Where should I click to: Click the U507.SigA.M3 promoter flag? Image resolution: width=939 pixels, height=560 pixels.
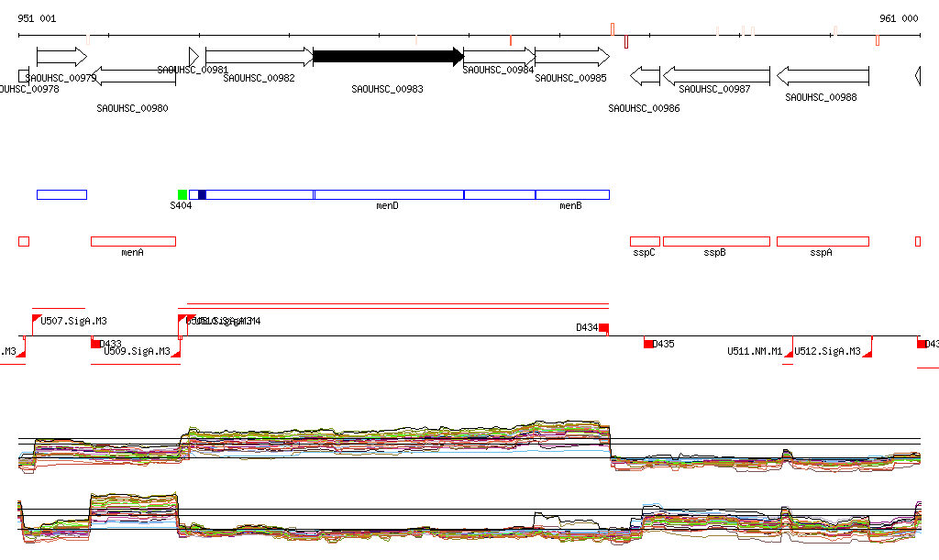(x=36, y=318)
